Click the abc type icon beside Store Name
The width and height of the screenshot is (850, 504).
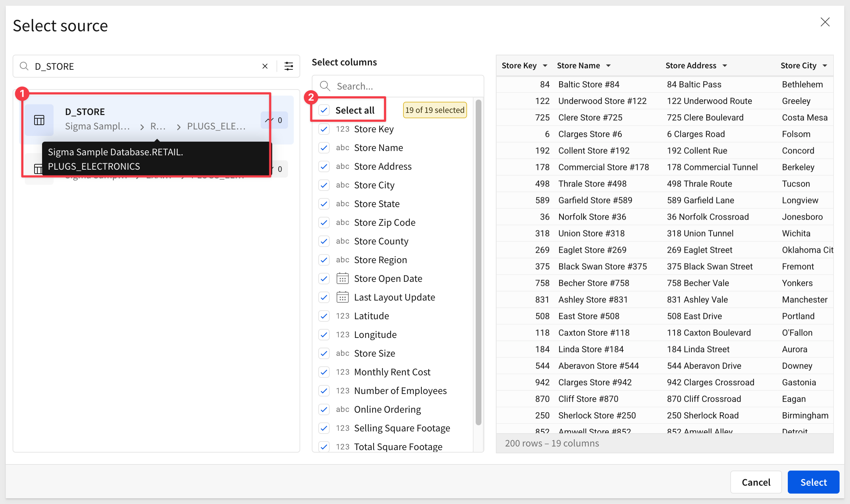(x=343, y=148)
